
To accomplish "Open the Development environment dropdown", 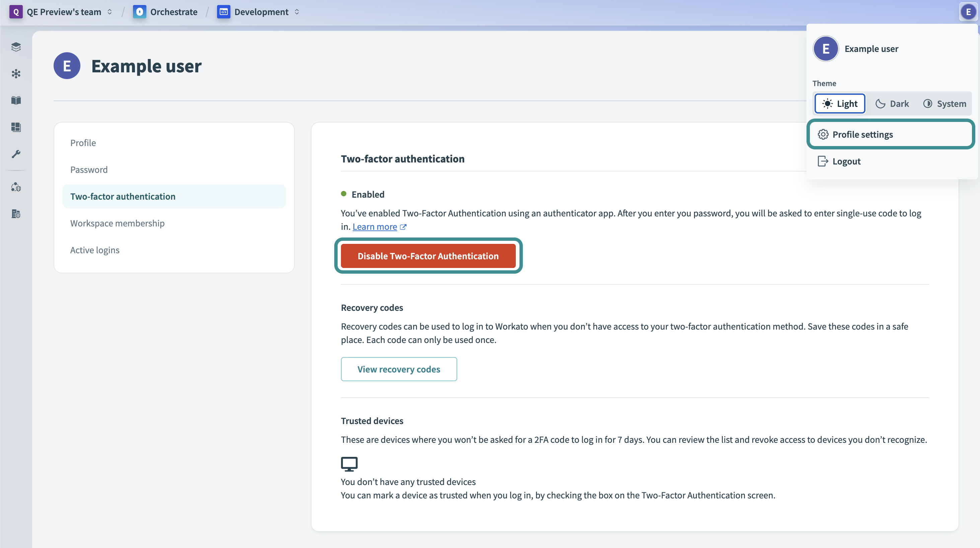I will 297,12.
